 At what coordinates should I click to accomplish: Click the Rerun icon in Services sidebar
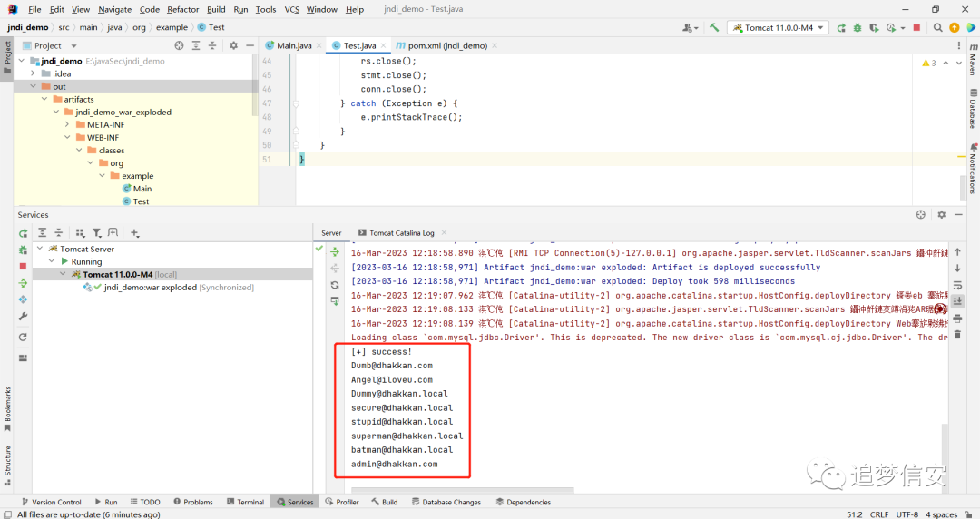coord(23,233)
